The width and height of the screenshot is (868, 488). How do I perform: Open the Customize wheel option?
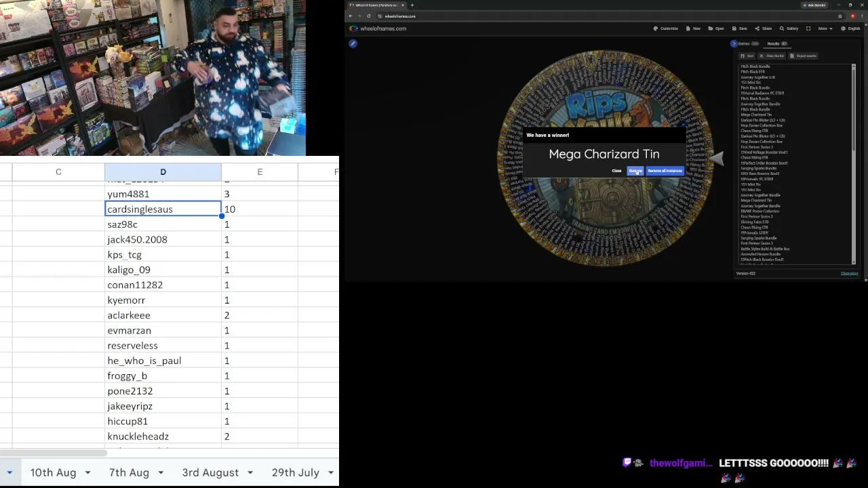tap(665, 28)
